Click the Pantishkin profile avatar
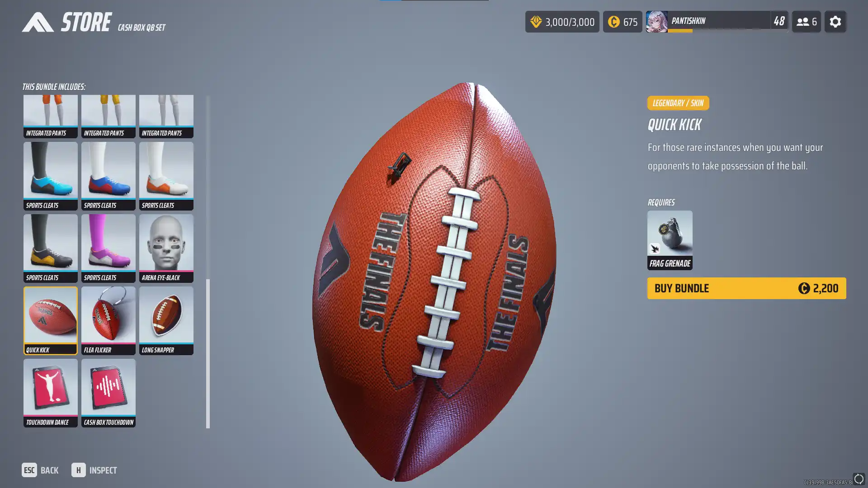This screenshot has height=488, width=868. coord(656,22)
